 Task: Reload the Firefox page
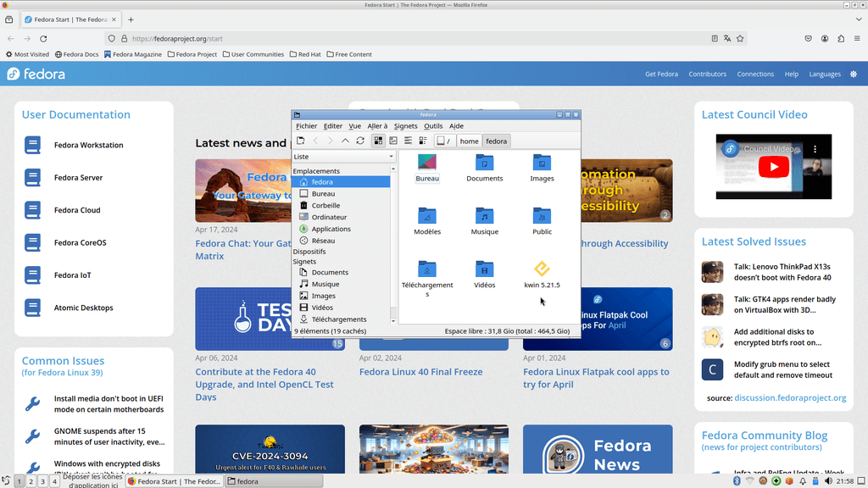43,39
